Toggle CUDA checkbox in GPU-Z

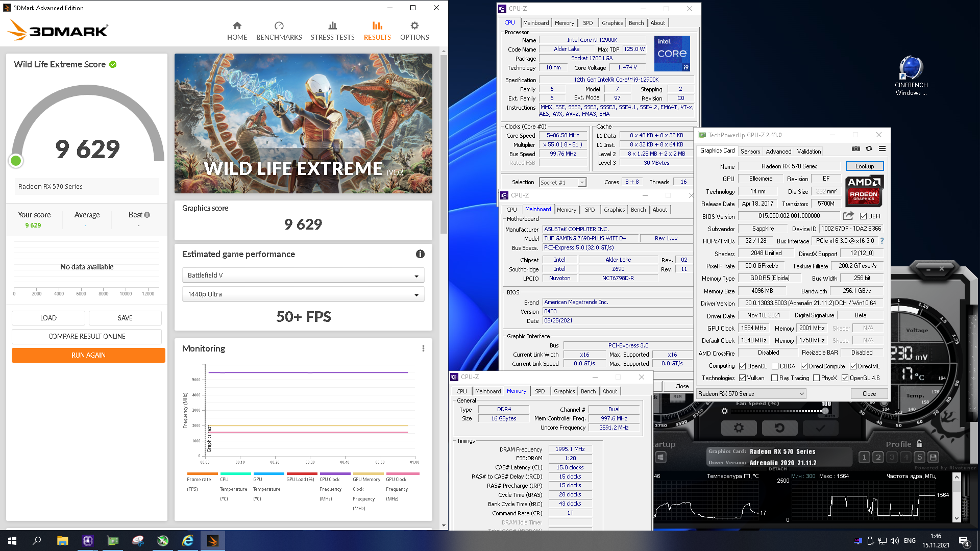point(775,366)
